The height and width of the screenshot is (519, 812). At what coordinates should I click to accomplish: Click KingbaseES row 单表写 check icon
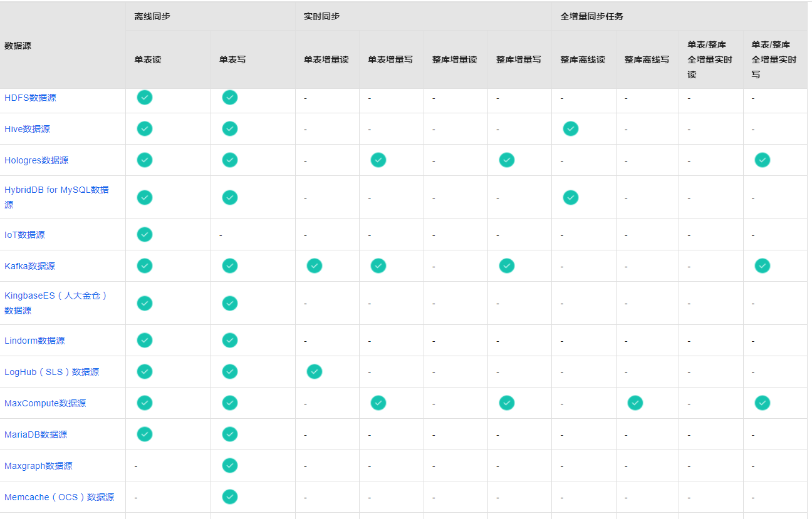tap(230, 303)
